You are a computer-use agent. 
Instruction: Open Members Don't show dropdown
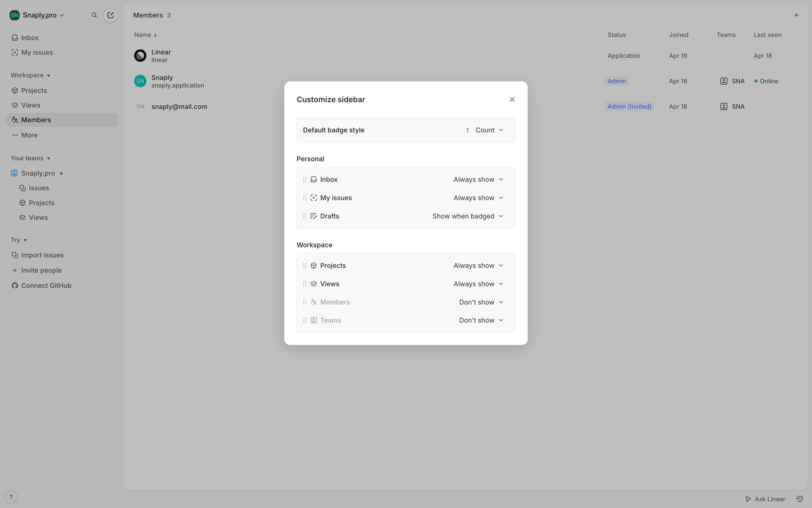tap(481, 302)
